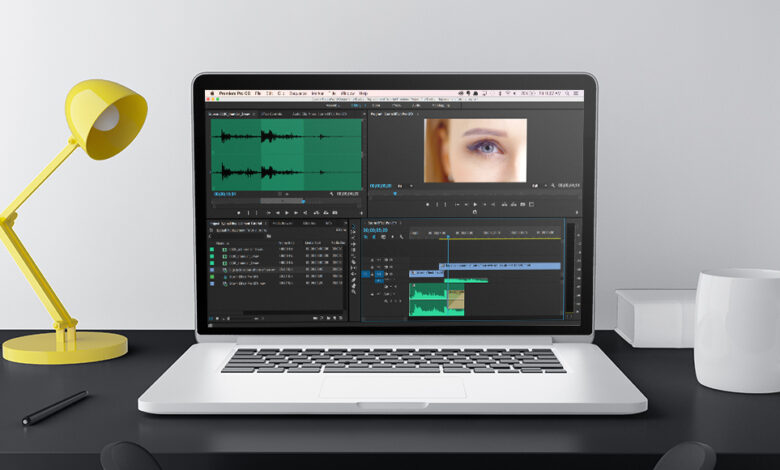Go to In point in Program monitor

(x=457, y=204)
